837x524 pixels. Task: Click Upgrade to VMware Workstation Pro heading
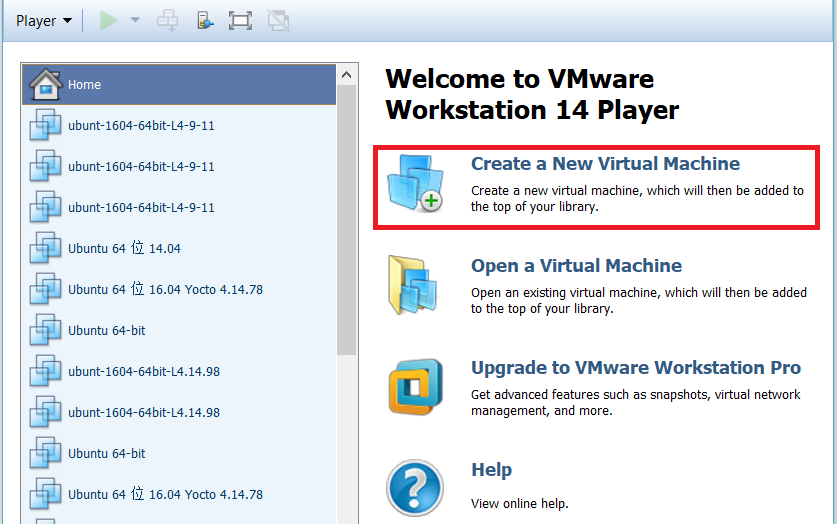pos(636,368)
